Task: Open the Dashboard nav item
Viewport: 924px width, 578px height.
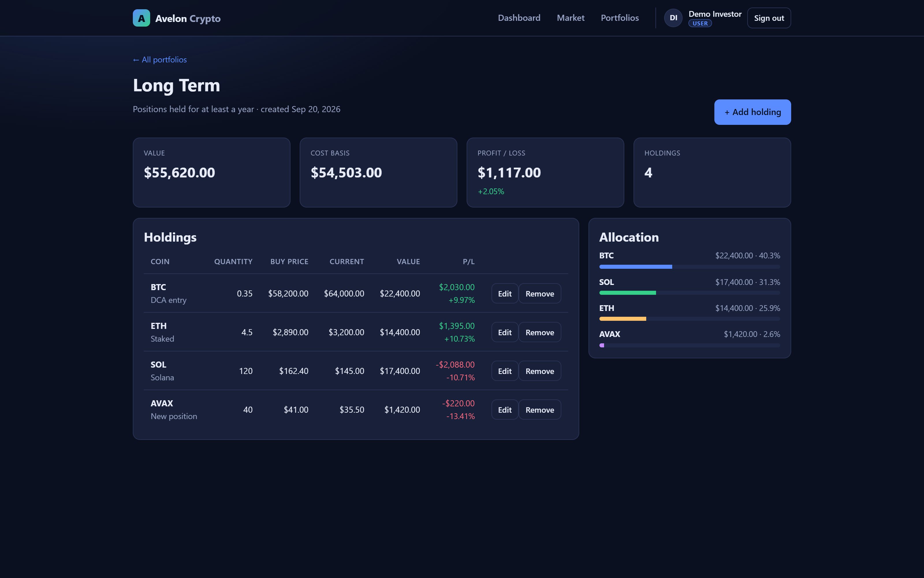Action: pos(519,18)
